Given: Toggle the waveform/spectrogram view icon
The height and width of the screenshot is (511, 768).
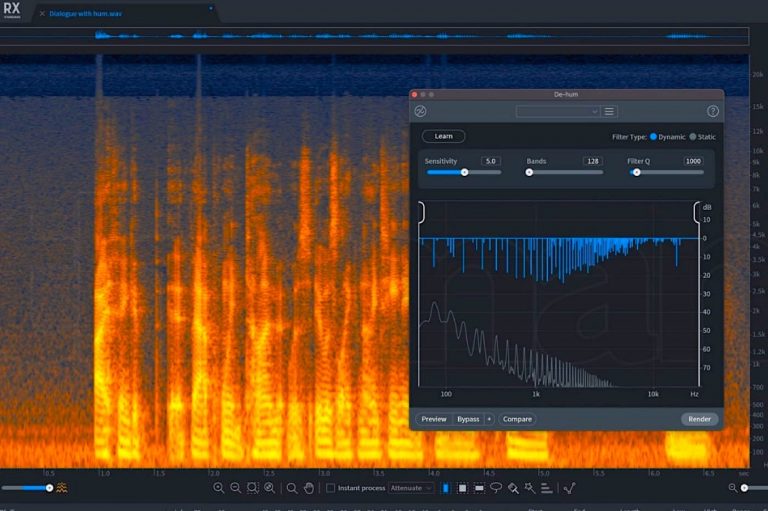Looking at the screenshot, I should 62,488.
